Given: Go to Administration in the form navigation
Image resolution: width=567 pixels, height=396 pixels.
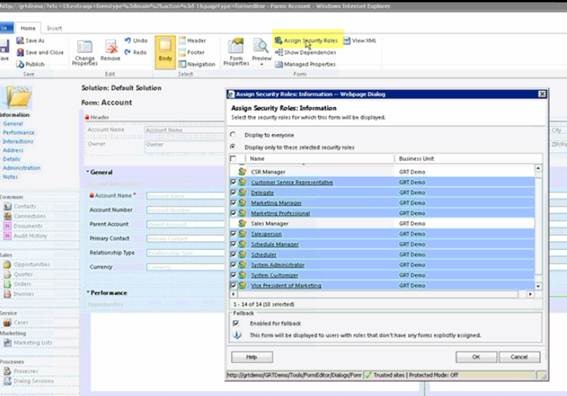Looking at the screenshot, I should (22, 168).
